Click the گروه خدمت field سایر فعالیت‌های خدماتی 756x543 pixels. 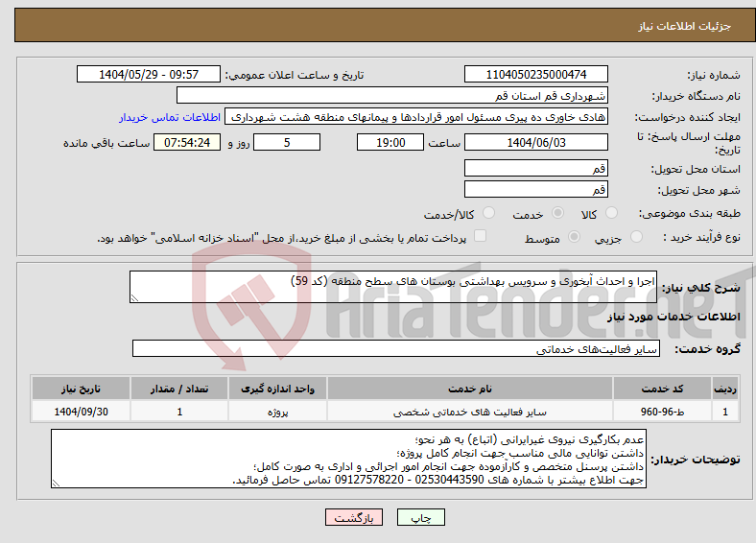396,348
